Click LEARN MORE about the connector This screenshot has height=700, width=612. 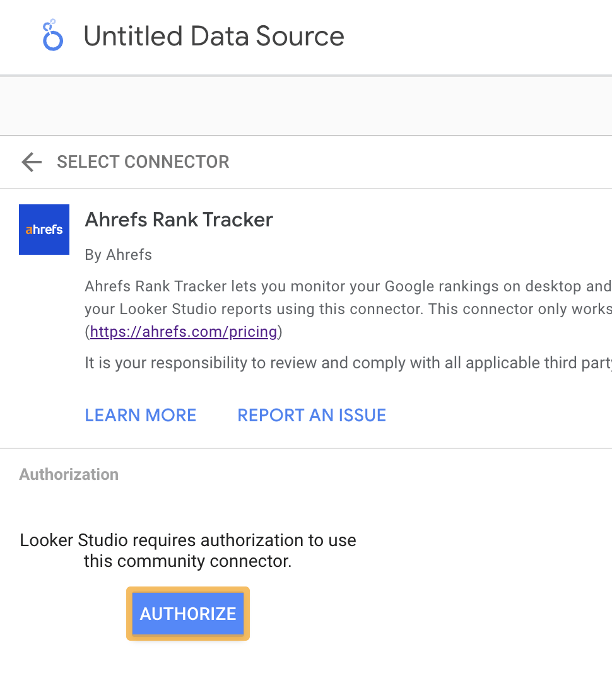[x=140, y=415]
